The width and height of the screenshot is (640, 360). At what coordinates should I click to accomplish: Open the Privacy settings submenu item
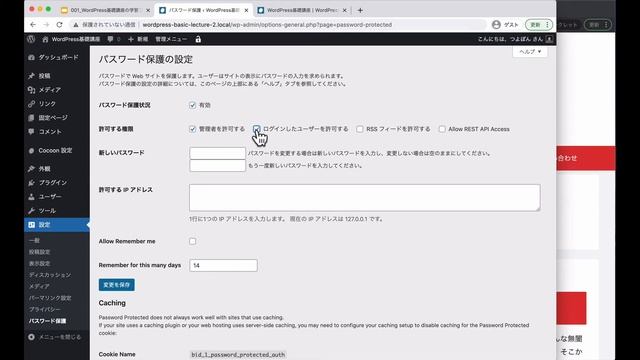click(x=44, y=309)
